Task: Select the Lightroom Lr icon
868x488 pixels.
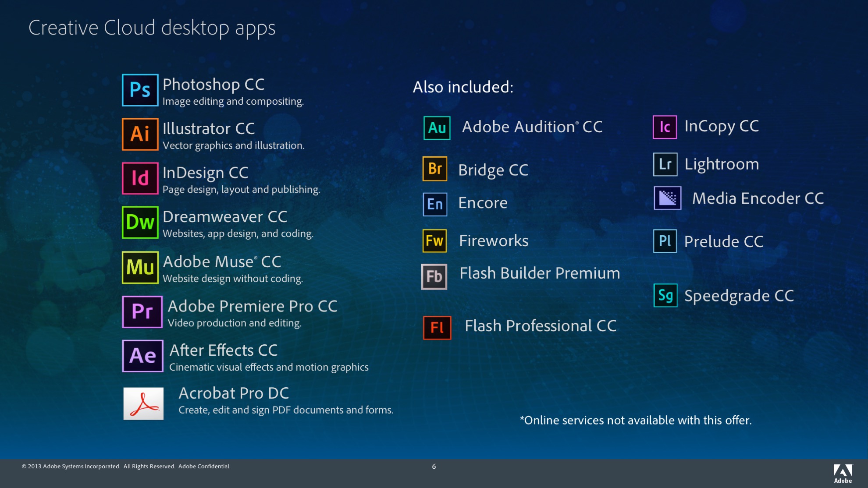Action: (x=665, y=164)
